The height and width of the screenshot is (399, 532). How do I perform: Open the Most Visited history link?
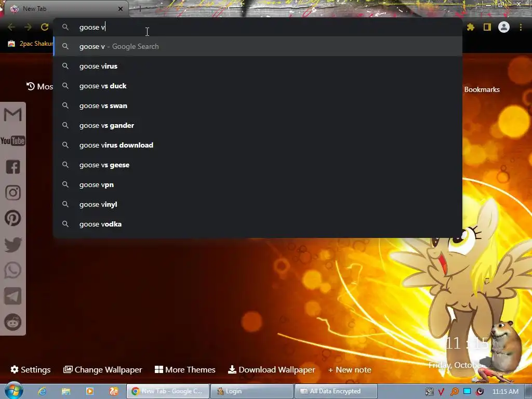pos(39,87)
